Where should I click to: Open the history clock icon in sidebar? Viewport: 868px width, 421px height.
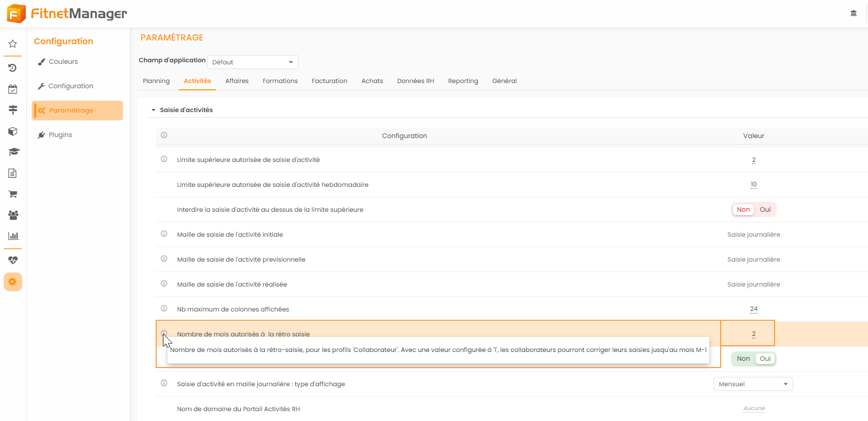coord(13,68)
